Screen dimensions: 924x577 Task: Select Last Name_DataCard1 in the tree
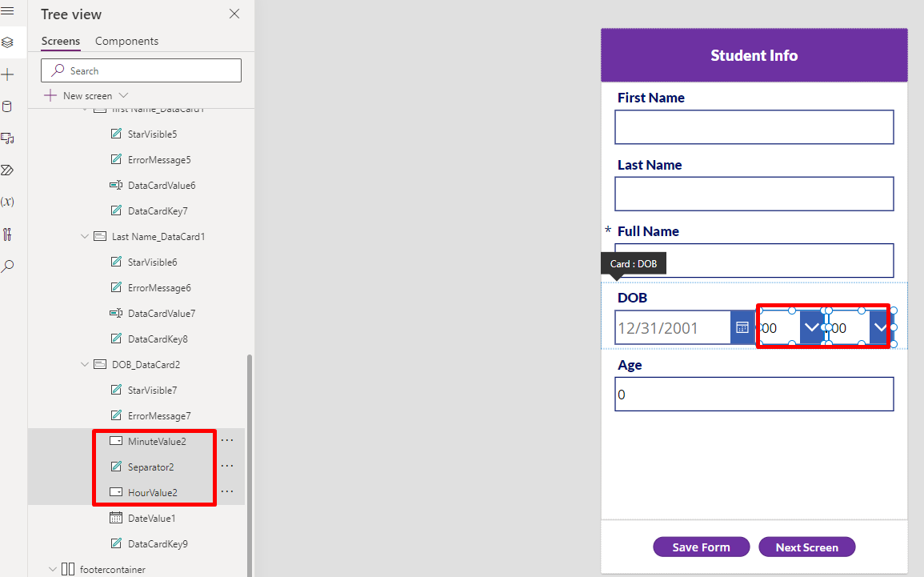158,236
